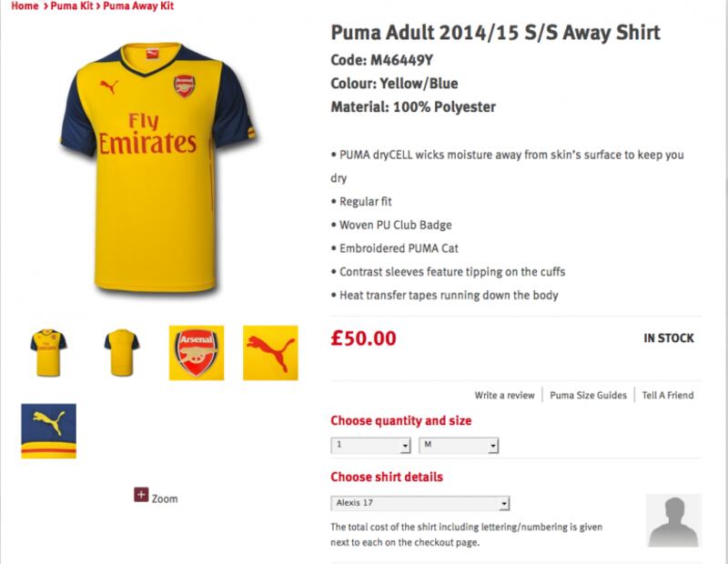Click the main yellow away shirt image
This screenshot has height=564, width=728.
(157, 168)
